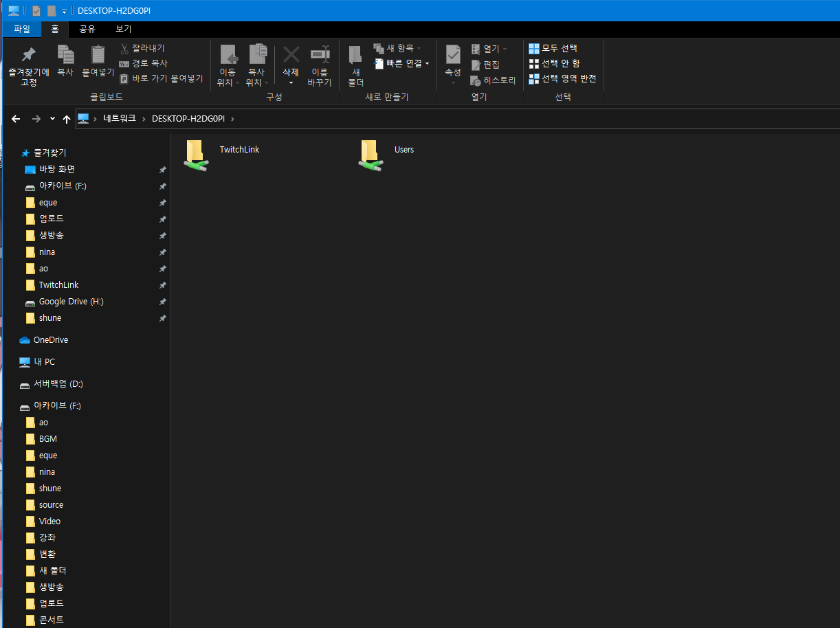The width and height of the screenshot is (840, 628).
Task: Open the TwitchLink shared network folder
Action: point(196,154)
